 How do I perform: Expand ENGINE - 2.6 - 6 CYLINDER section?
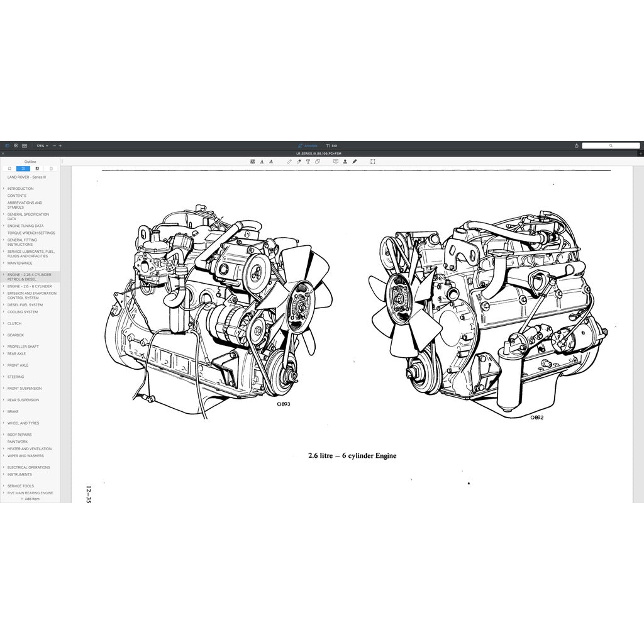pyautogui.click(x=4, y=286)
